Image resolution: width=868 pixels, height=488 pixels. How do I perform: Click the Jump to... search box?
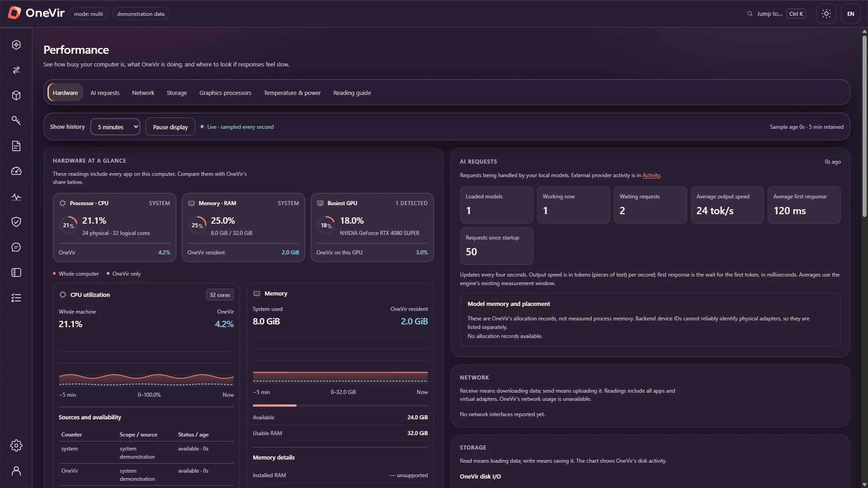(776, 14)
